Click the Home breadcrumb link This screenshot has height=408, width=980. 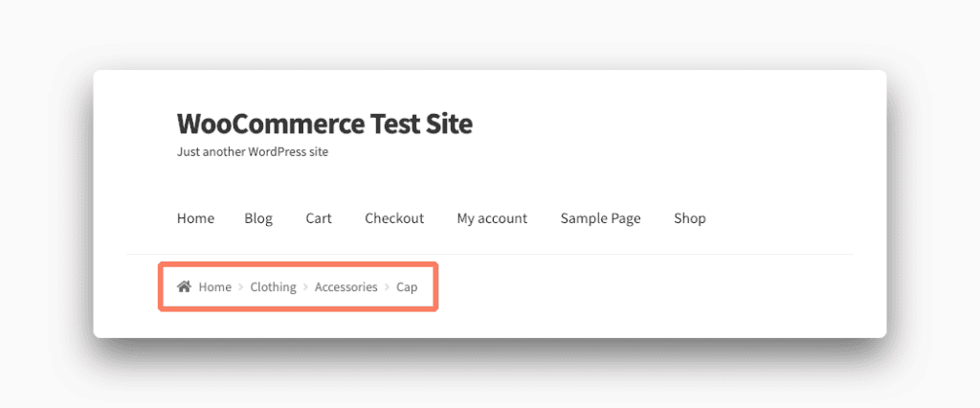pyautogui.click(x=215, y=287)
